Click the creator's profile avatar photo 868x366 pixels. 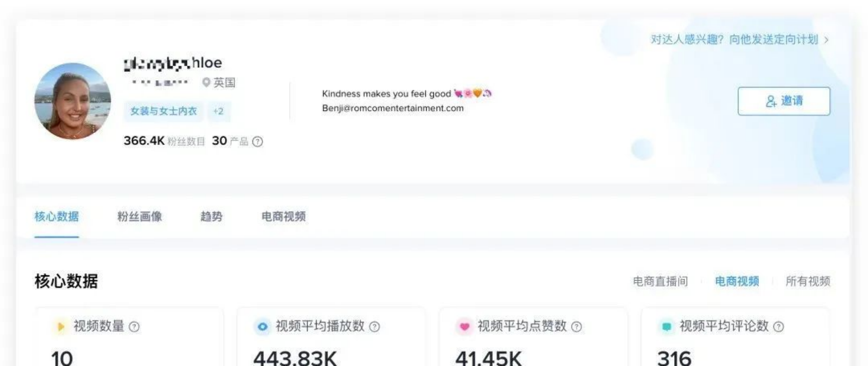pos(73,101)
